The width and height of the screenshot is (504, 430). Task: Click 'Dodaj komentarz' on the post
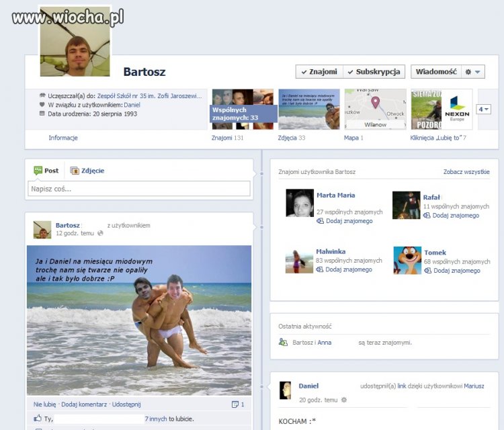point(84,404)
